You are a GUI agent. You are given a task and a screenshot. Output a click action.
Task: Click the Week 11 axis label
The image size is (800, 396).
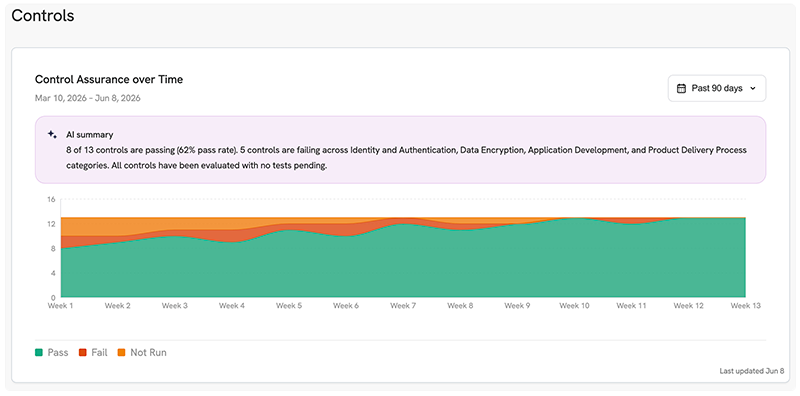tap(632, 306)
